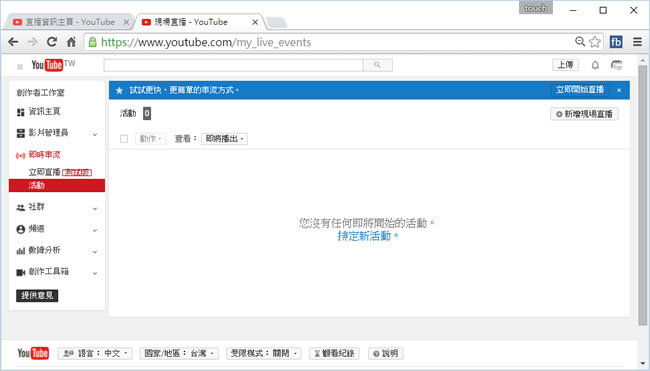Screen dimensions: 650x371
Task: Click the 影片管理員 sidebar icon
Action: 21,133
